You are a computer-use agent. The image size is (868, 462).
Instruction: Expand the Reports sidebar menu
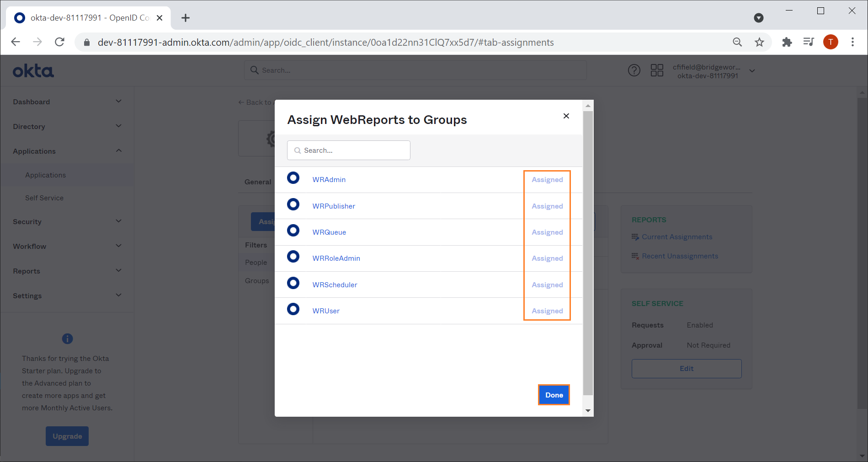click(67, 271)
